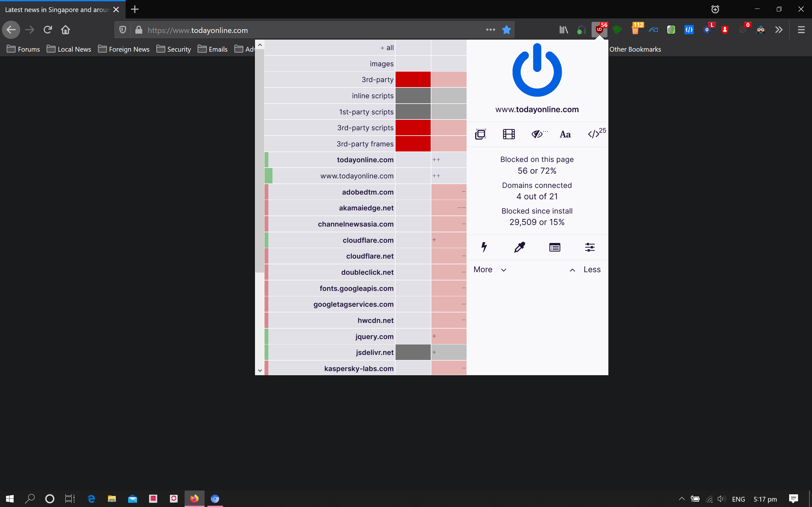Toggle block remote fonts Aa icon
Image resolution: width=812 pixels, height=507 pixels.
pos(565,134)
